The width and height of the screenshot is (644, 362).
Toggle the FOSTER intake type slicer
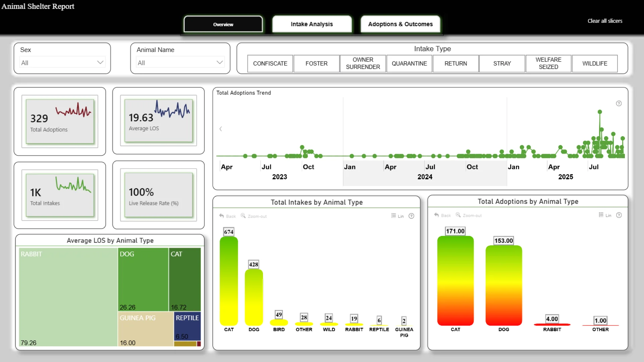coord(316,64)
